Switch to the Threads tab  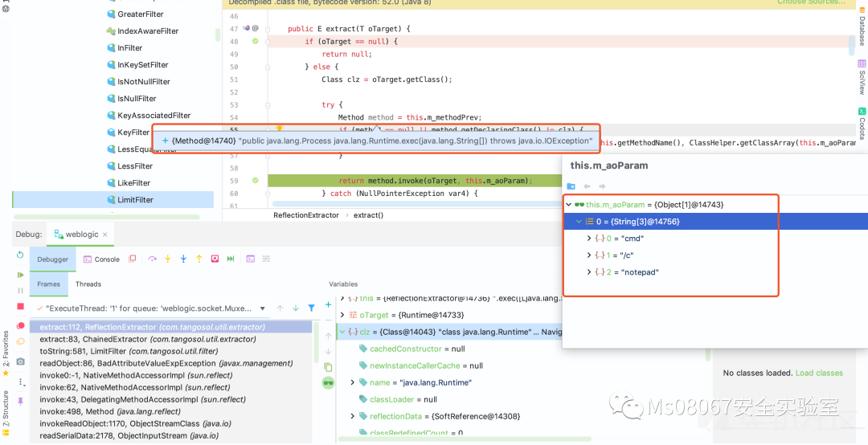88,284
